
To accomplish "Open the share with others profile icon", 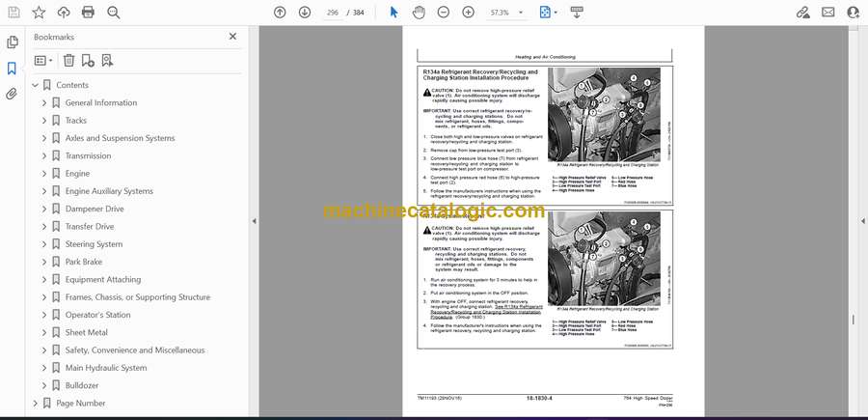I will coord(854,13).
